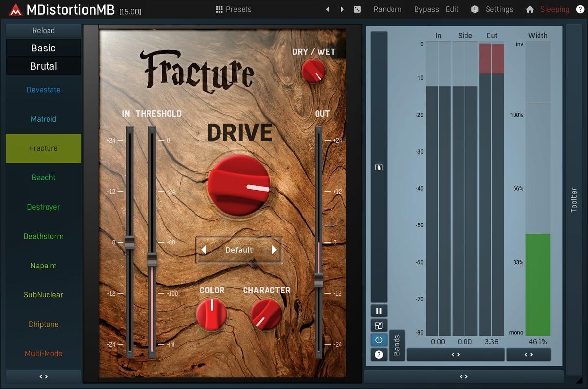The image size is (588, 389).
Task: Select the Brutal mode
Action: coord(44,66)
